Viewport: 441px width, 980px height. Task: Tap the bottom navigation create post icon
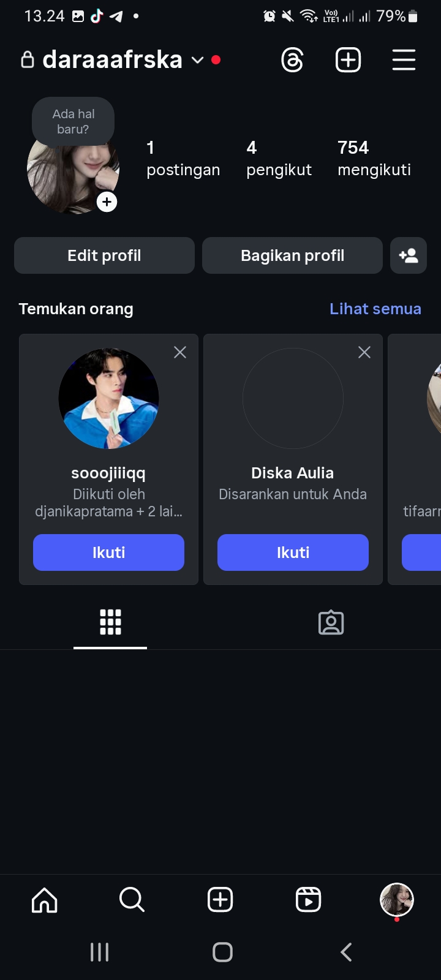pos(221,900)
